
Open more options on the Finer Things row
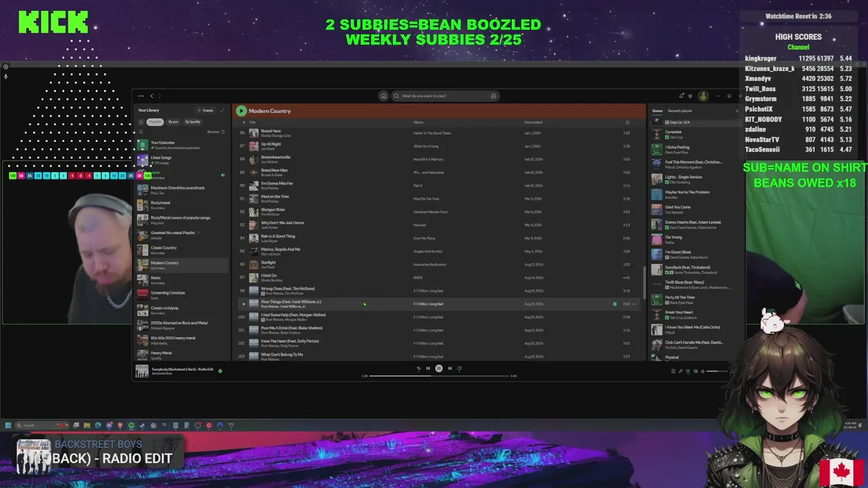[635, 304]
